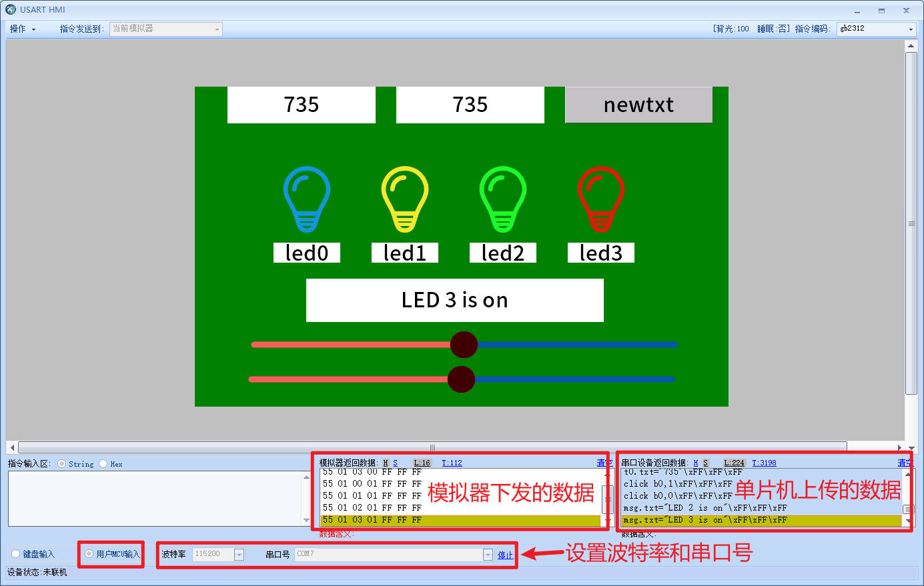
Task: Select the Hex input mode radio button
Action: point(103,464)
